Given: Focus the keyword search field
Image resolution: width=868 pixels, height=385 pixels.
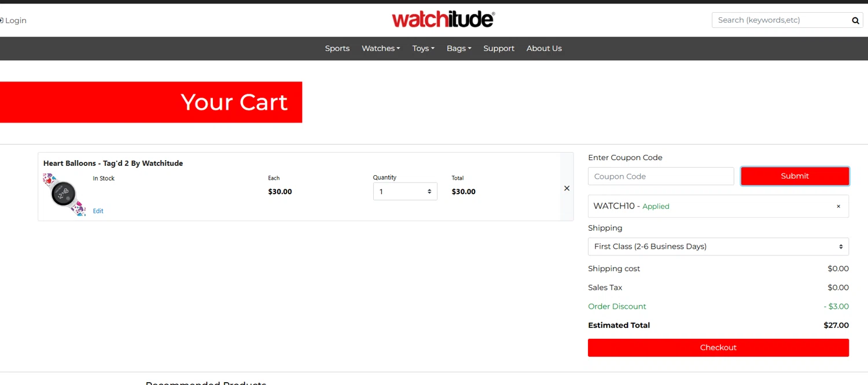Looking at the screenshot, I should pyautogui.click(x=781, y=20).
